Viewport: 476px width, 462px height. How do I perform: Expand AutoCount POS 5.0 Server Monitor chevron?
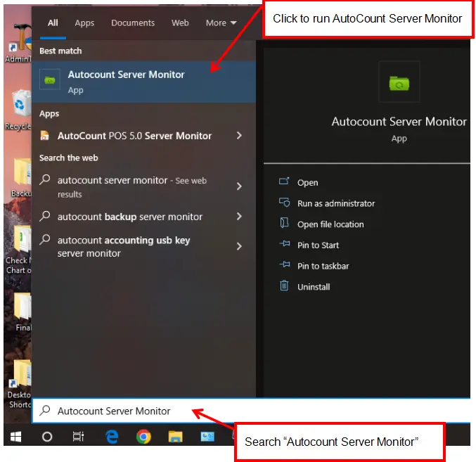(x=239, y=136)
